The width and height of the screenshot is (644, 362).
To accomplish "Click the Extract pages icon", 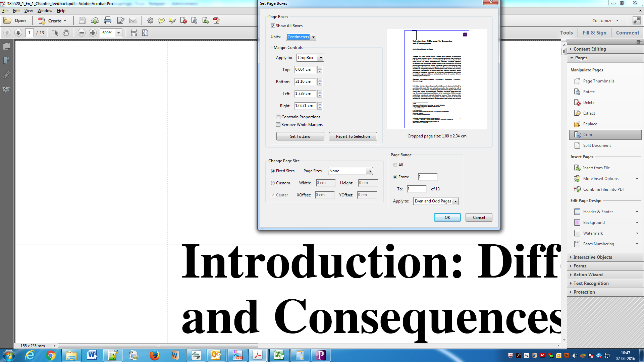I will (577, 113).
